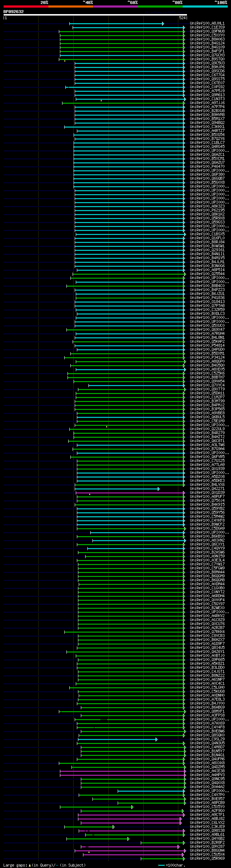
Task: Open the UniRef100_Q01D39 entry
Action: click(207, 493)
